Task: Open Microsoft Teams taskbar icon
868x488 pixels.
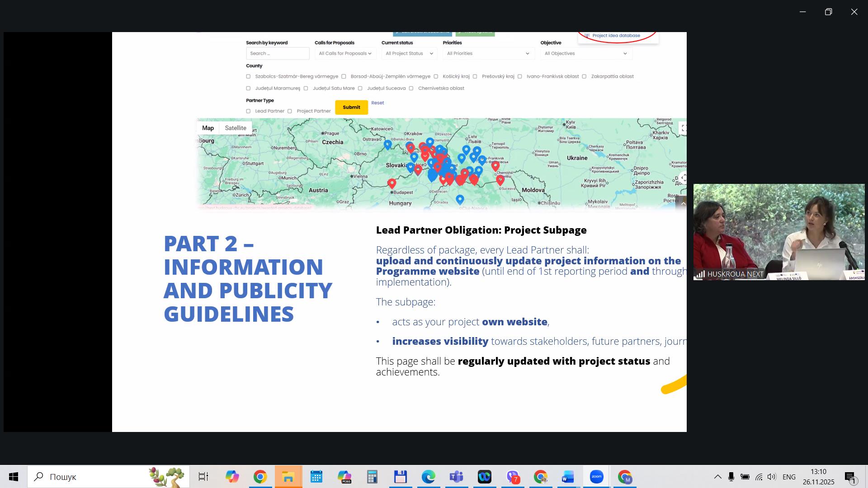Action: pyautogui.click(x=456, y=477)
